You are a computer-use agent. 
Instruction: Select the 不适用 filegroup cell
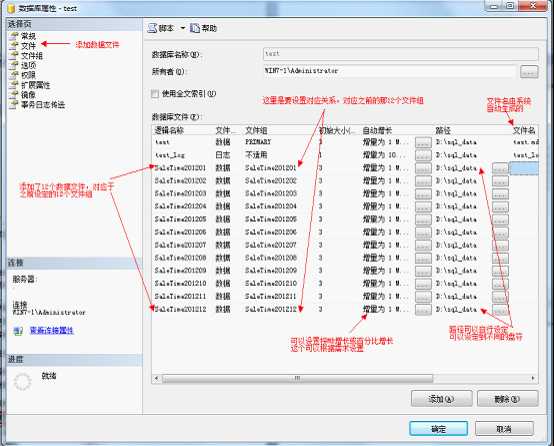(256, 155)
